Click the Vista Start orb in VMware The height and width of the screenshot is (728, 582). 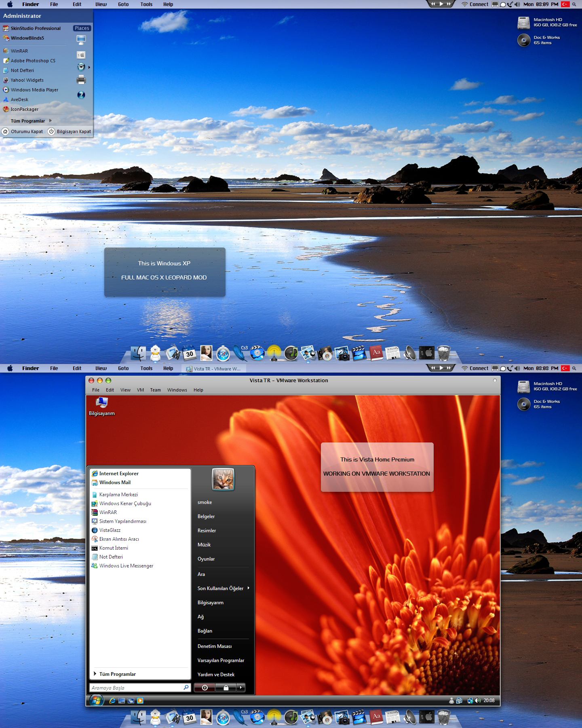click(96, 700)
